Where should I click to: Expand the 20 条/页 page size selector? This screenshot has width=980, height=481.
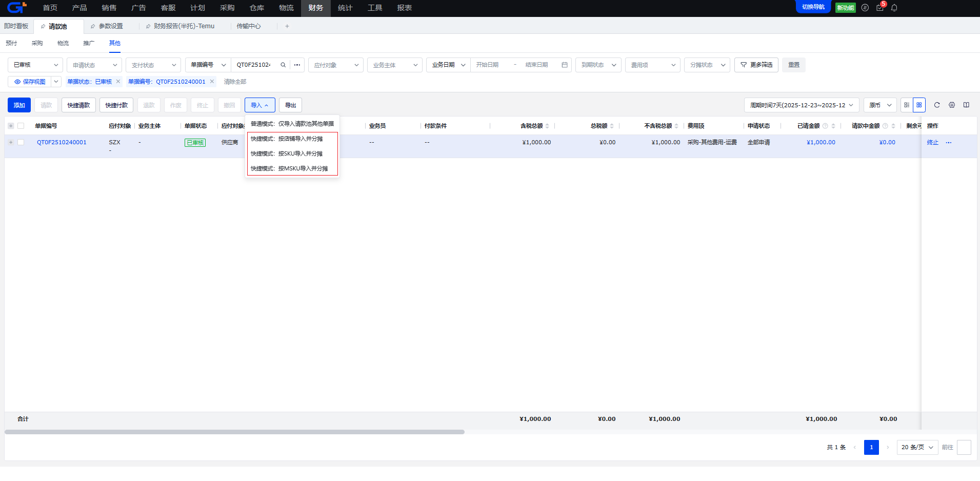tap(917, 447)
